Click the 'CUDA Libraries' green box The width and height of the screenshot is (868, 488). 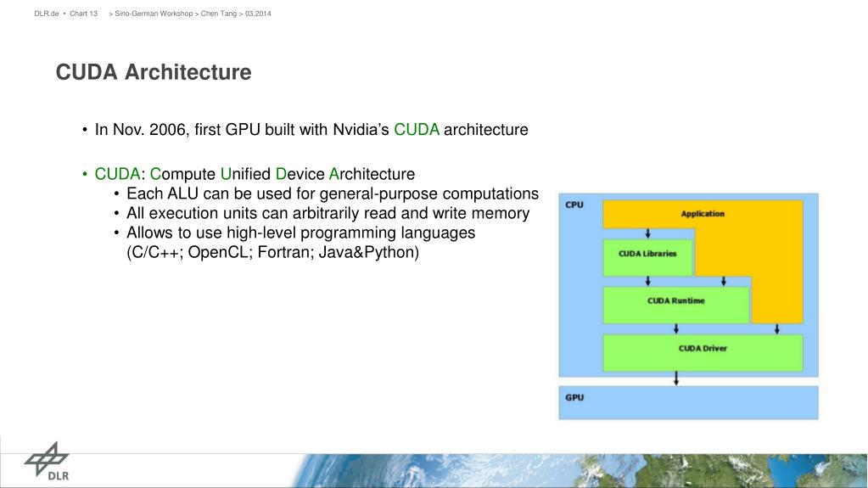647,257
